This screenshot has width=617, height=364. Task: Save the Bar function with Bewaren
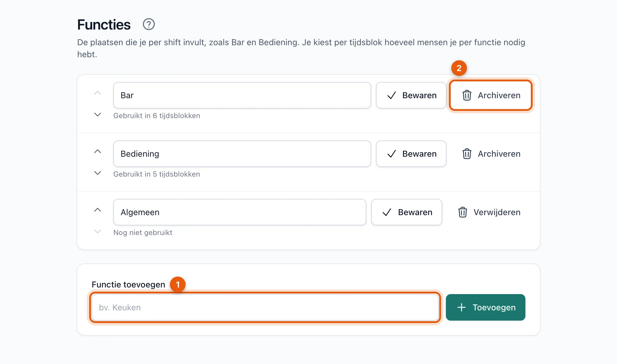click(x=411, y=95)
